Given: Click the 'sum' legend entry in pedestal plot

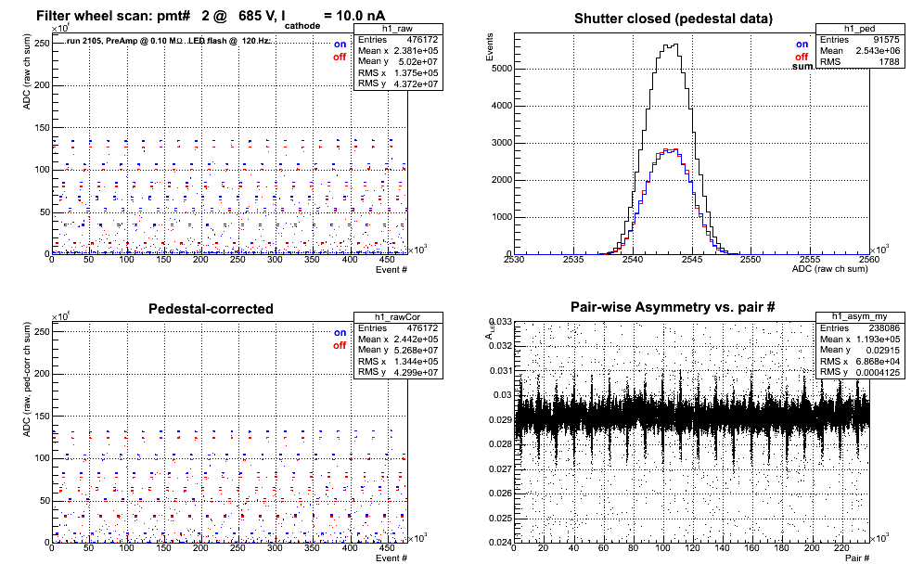Looking at the screenshot, I should [x=802, y=67].
